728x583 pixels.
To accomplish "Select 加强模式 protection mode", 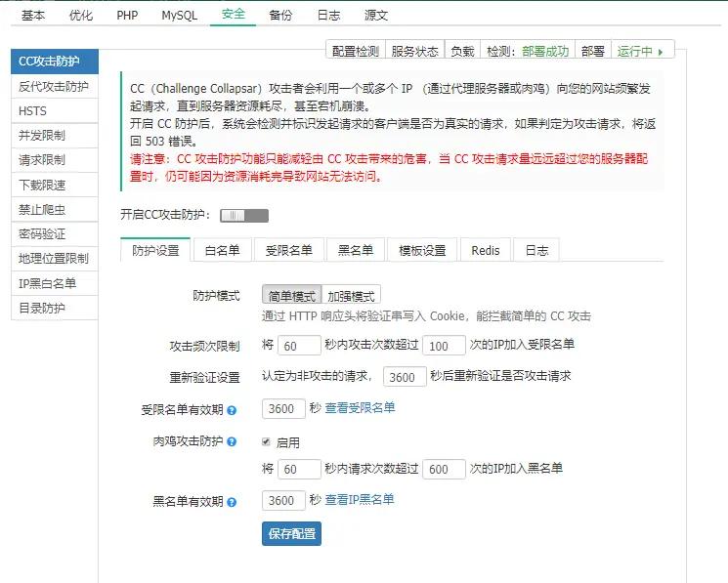I will 352,296.
